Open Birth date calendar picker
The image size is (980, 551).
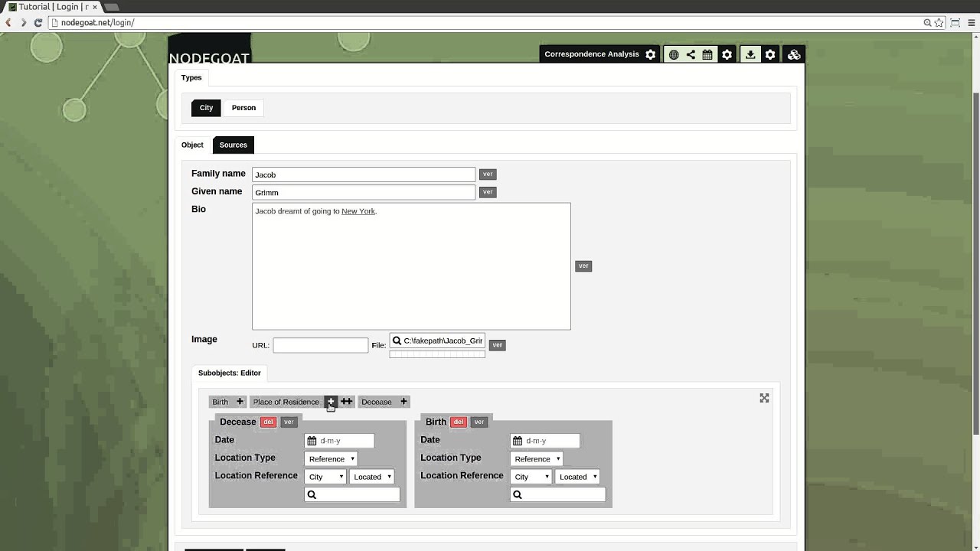(518, 441)
